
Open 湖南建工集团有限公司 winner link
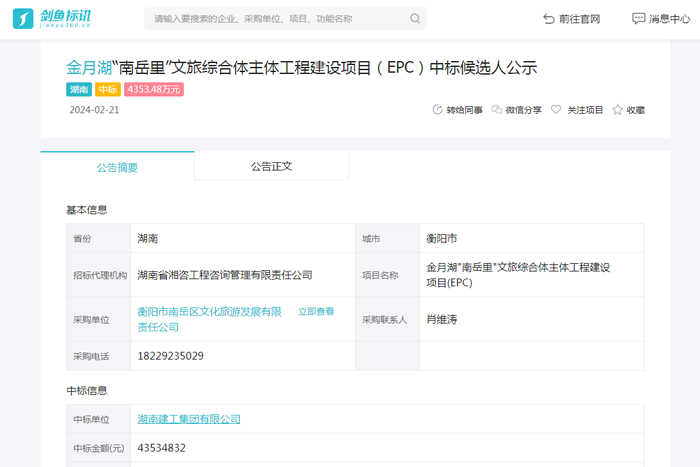click(x=189, y=419)
